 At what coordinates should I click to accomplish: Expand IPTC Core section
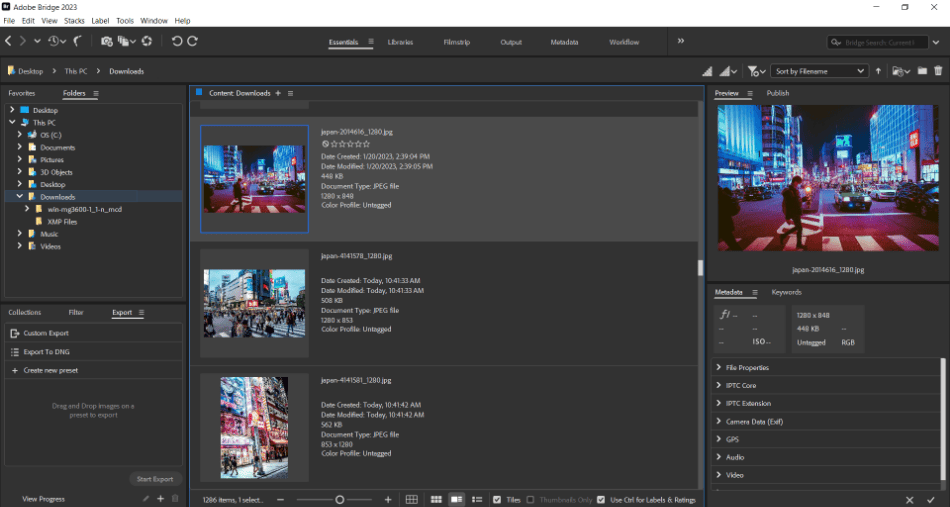click(x=719, y=385)
